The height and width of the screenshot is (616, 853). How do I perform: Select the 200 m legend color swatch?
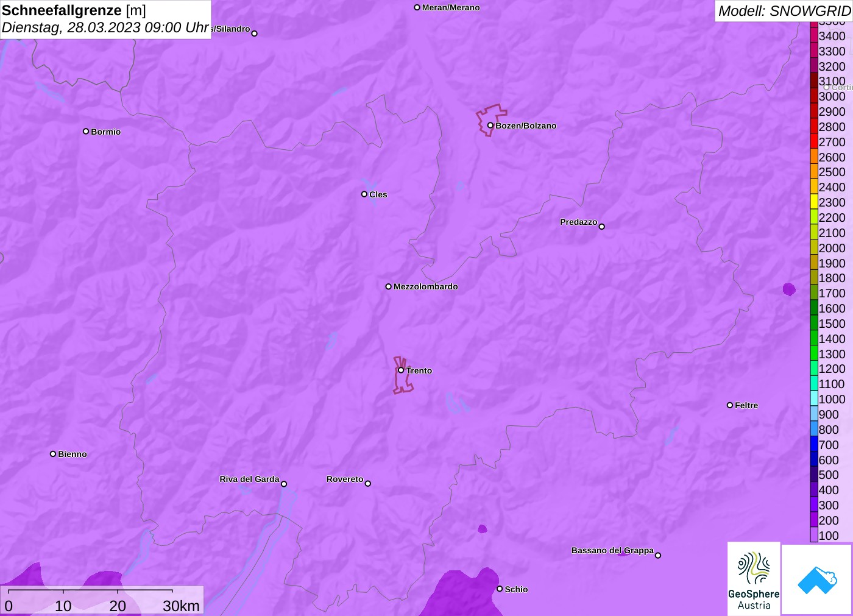[x=814, y=520]
